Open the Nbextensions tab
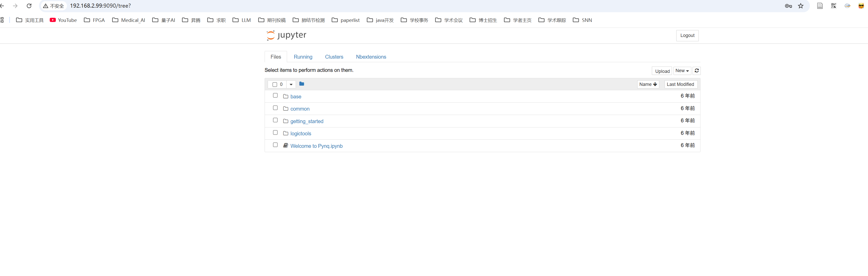The height and width of the screenshot is (276, 868). (x=371, y=57)
